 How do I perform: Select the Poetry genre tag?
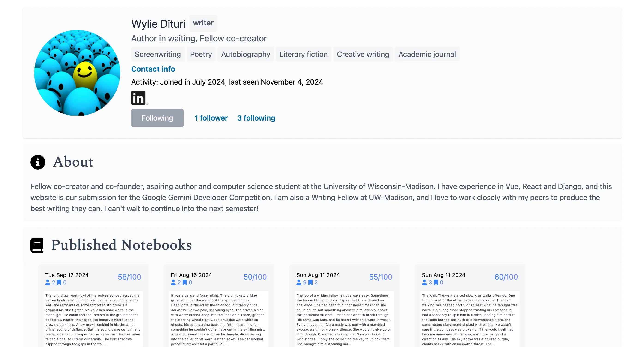[201, 54]
